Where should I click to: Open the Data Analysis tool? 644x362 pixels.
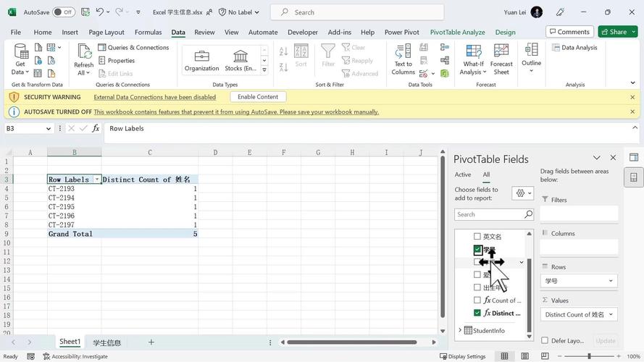(574, 47)
